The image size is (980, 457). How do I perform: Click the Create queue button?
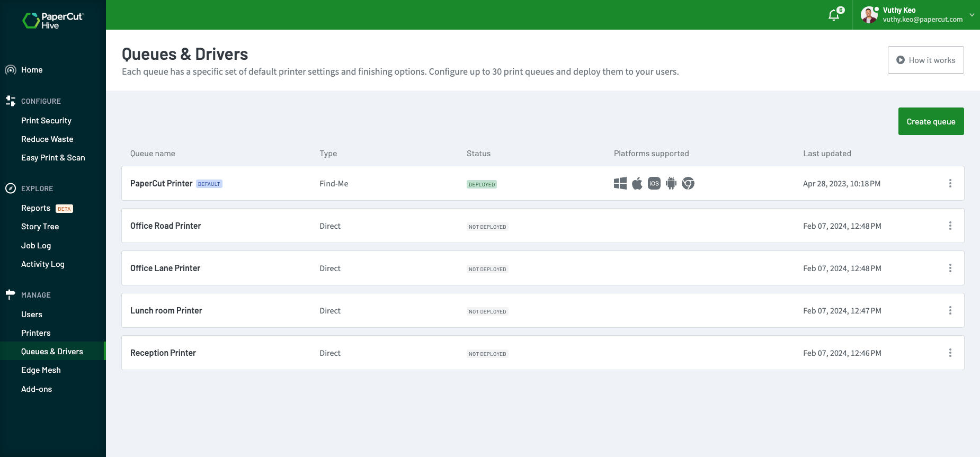coord(931,121)
